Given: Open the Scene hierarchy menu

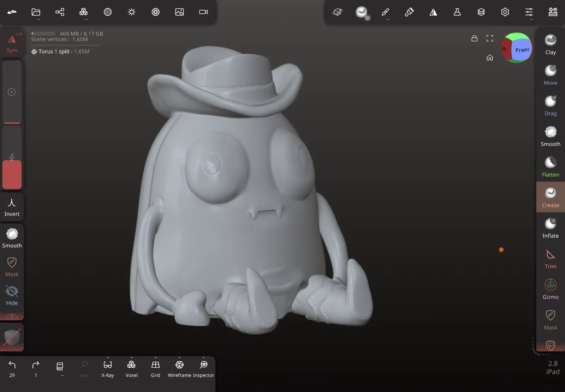Looking at the screenshot, I should pyautogui.click(x=60, y=12).
